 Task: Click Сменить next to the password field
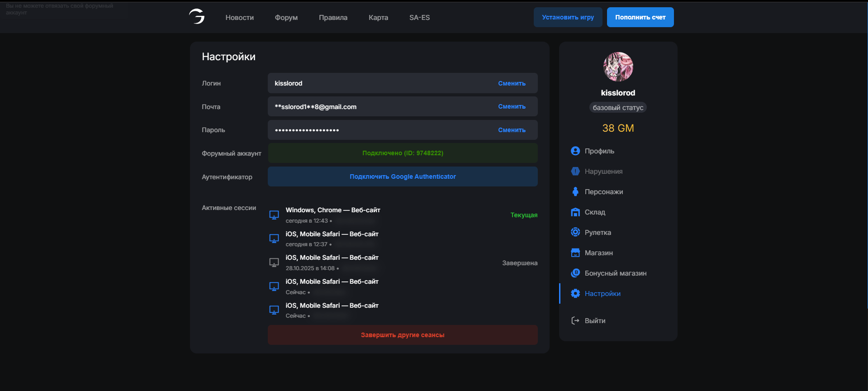[x=512, y=130]
